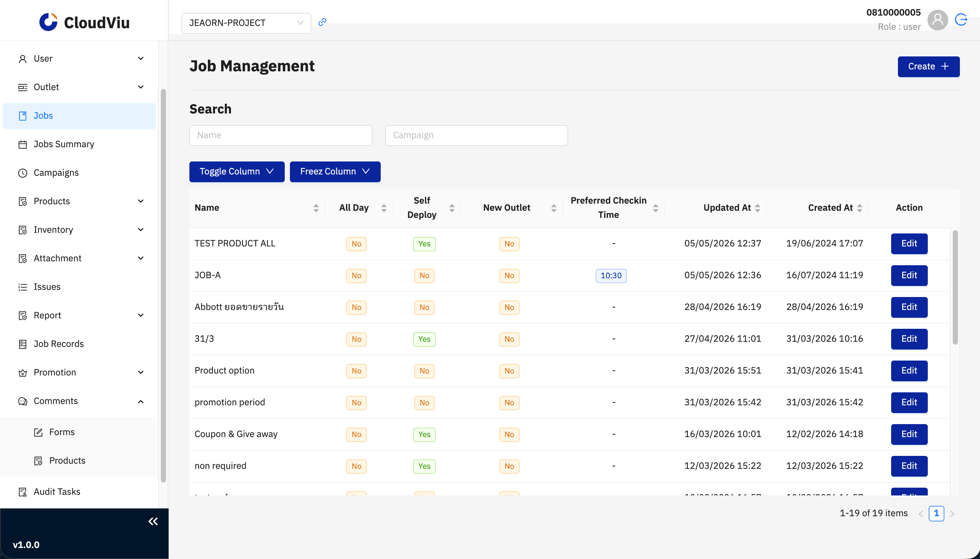Collapse the sidebar with double-chevron icon

point(153,521)
